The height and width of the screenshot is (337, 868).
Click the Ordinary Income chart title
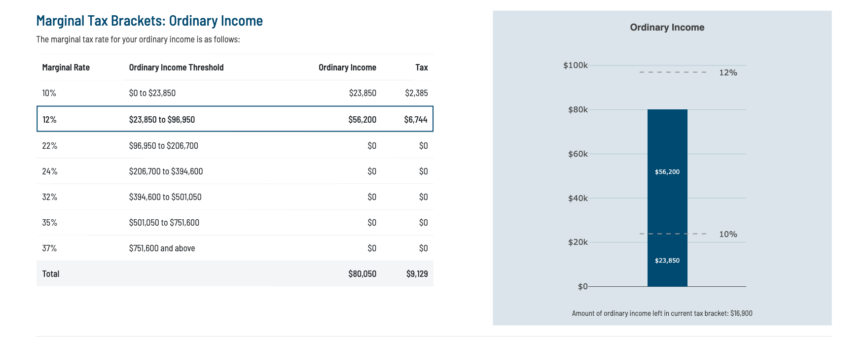[667, 28]
